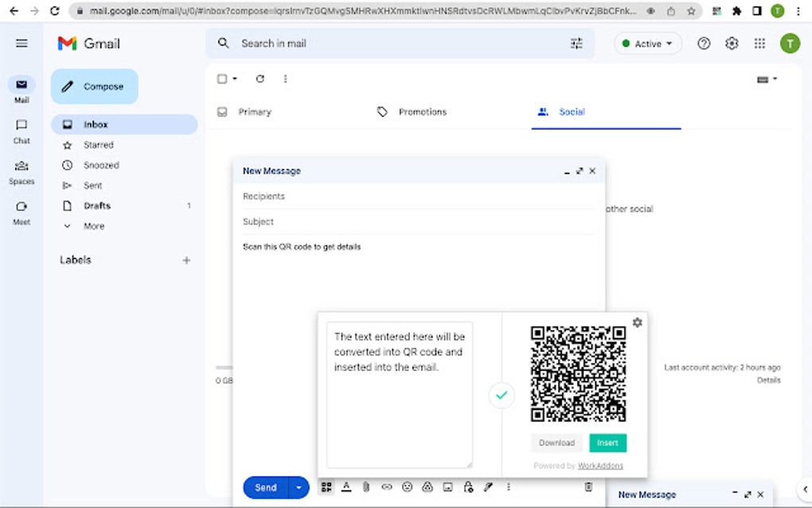Discard the draft using the trash icon
This screenshot has height=508, width=812.
click(x=588, y=487)
